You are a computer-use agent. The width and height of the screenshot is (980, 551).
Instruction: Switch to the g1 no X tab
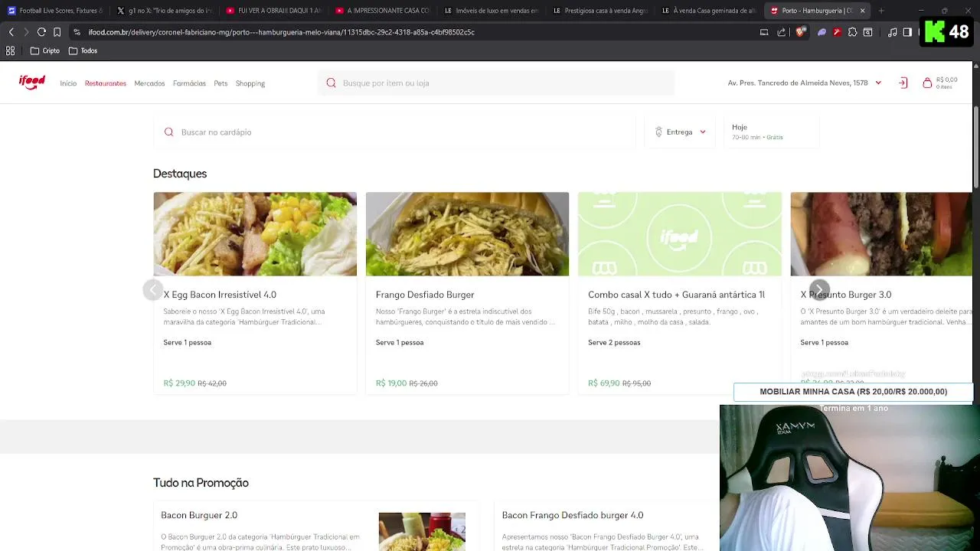[165, 11]
